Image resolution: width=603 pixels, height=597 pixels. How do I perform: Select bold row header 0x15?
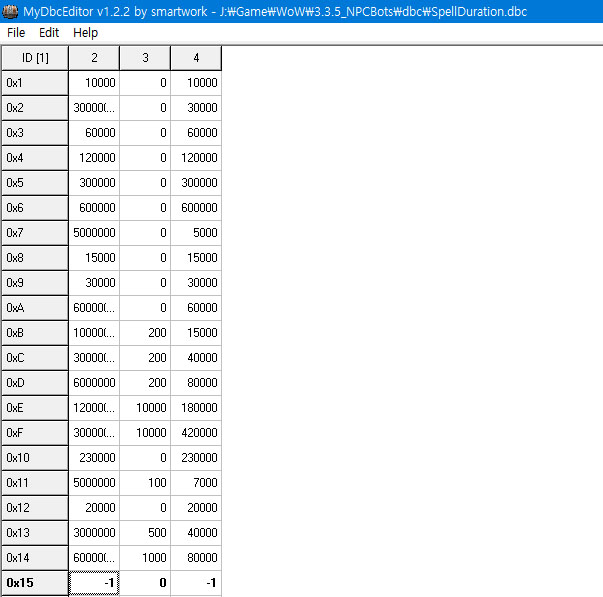(x=35, y=583)
